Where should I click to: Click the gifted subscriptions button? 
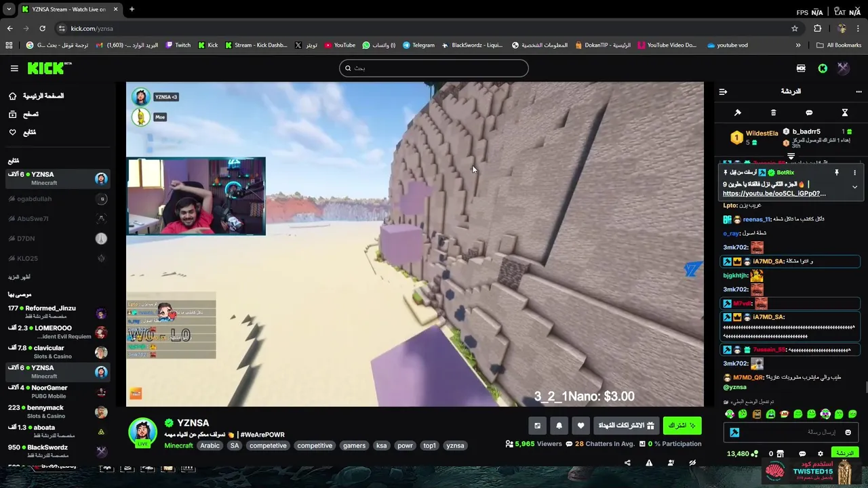point(626,426)
